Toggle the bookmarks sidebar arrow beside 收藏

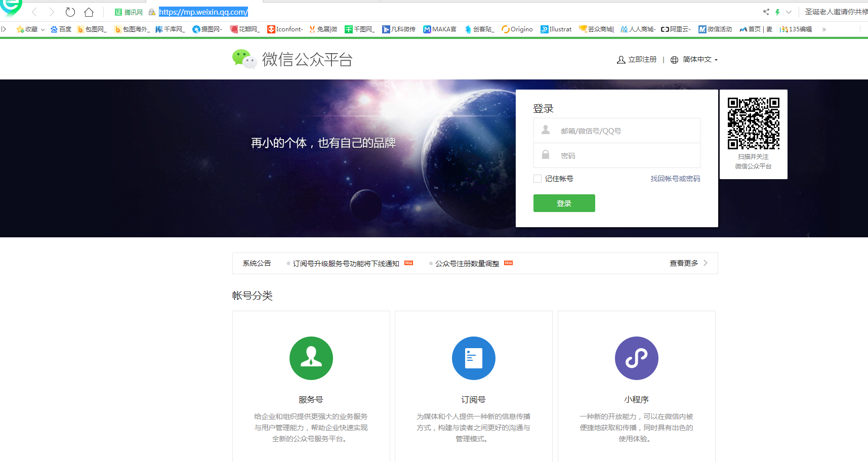pyautogui.click(x=4, y=29)
